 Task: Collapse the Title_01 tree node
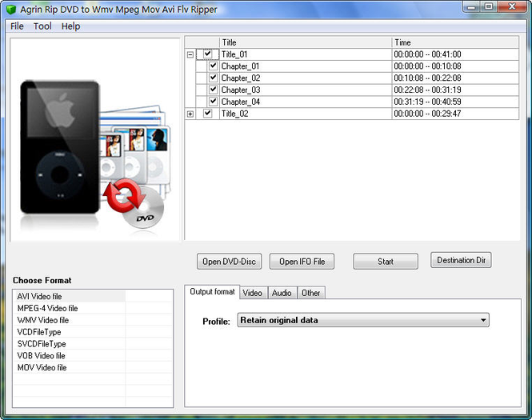click(190, 54)
